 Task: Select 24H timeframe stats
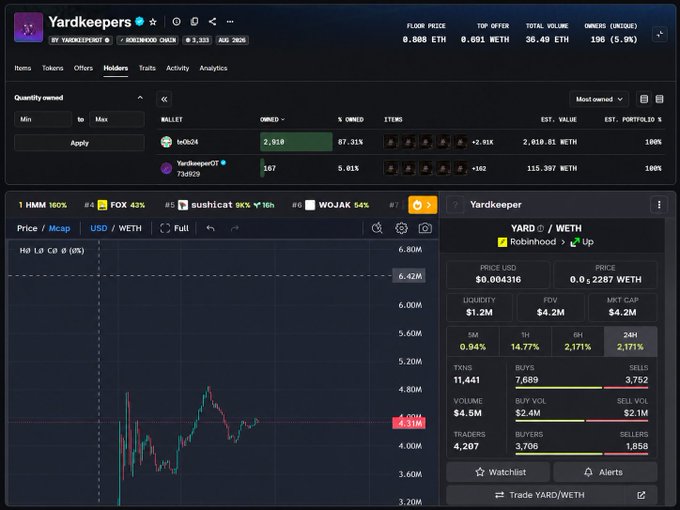[631, 341]
